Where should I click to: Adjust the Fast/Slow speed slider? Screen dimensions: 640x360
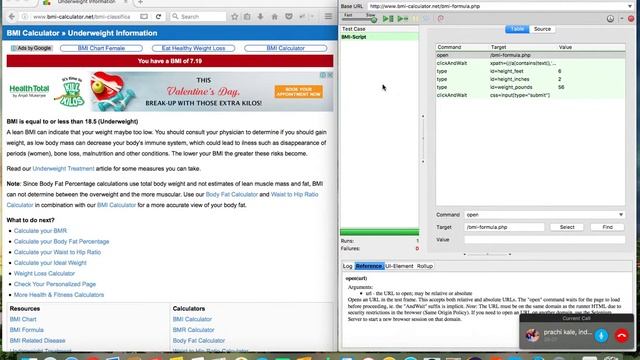[374, 20]
